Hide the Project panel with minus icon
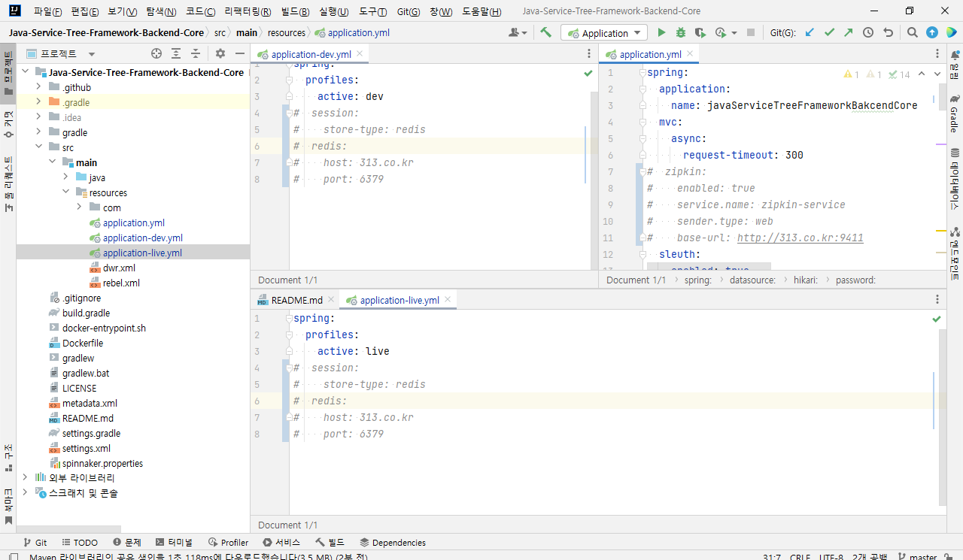 click(x=240, y=53)
